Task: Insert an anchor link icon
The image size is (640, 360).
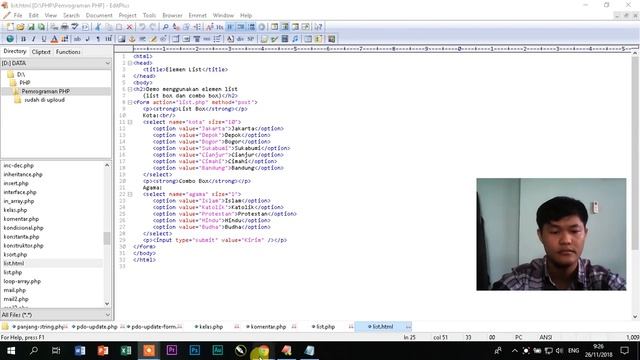Action: 132,39
